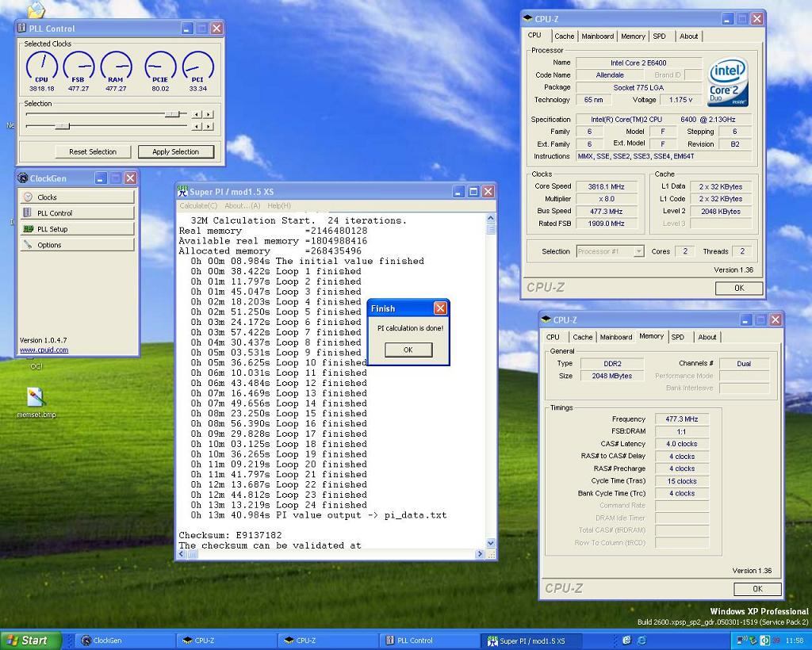This screenshot has width=812, height=650.
Task: Click lower CPU-Z window title icon
Action: (546, 319)
